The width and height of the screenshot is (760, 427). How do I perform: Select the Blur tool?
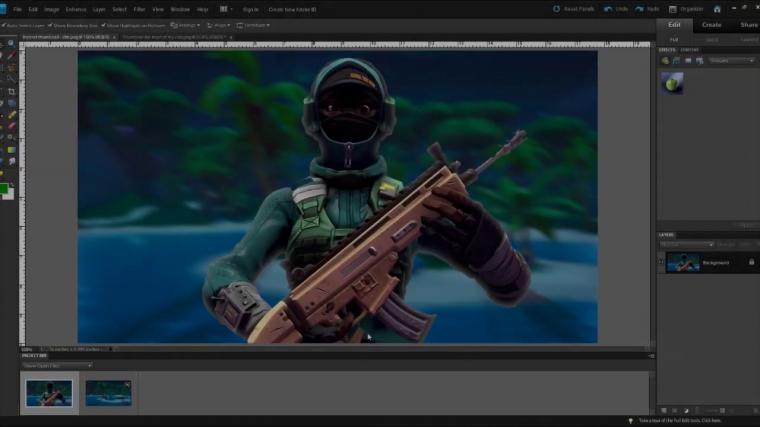coord(11,161)
